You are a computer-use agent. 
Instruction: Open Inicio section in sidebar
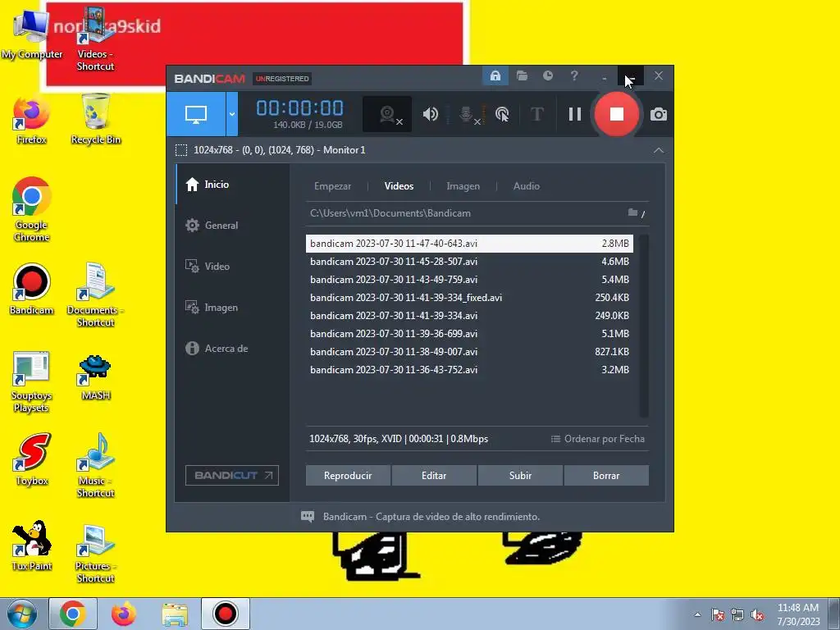pyautogui.click(x=233, y=185)
